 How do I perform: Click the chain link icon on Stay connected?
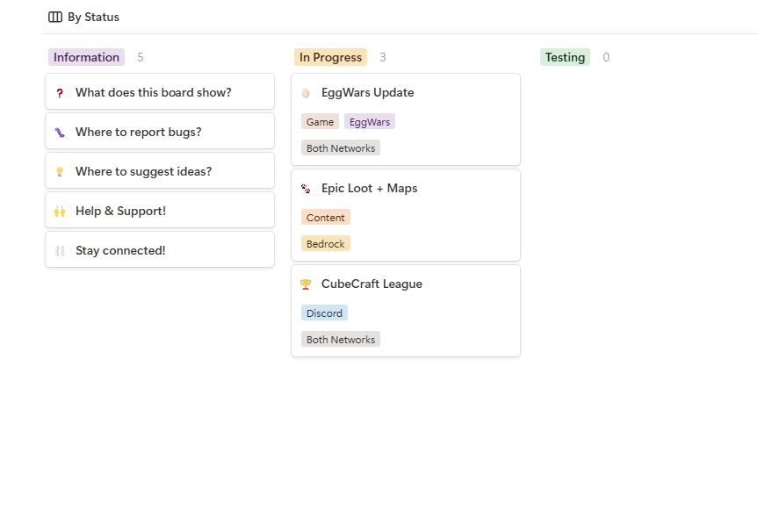[60, 251]
